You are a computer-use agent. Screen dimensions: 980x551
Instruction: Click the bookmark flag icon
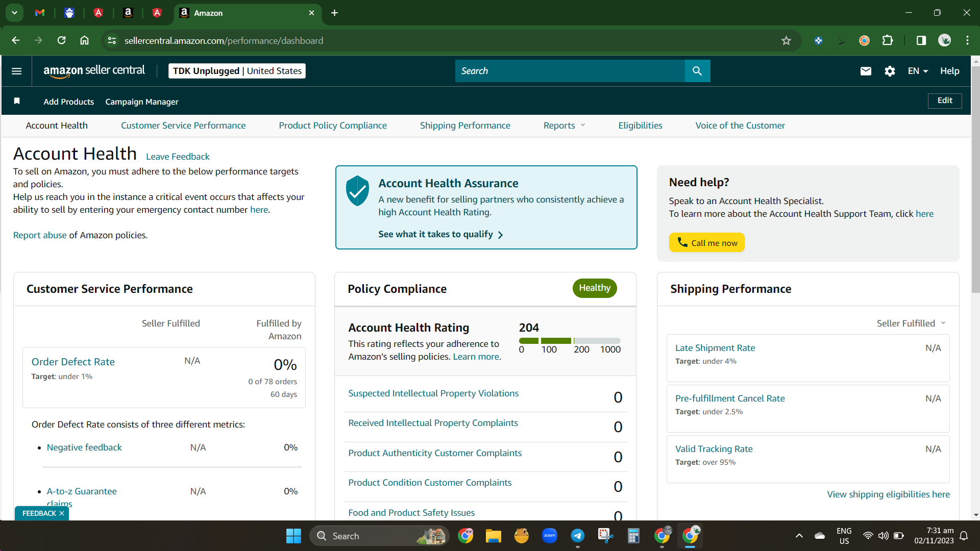click(x=17, y=101)
